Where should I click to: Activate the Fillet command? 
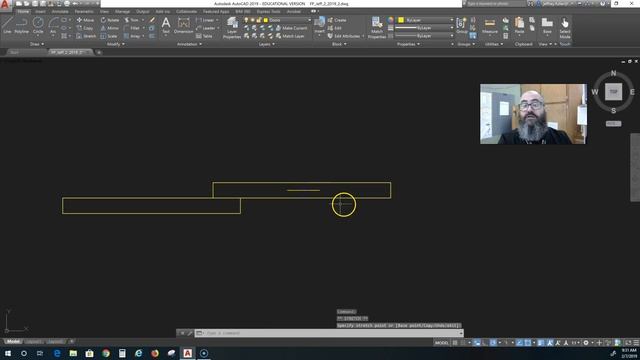132,28
